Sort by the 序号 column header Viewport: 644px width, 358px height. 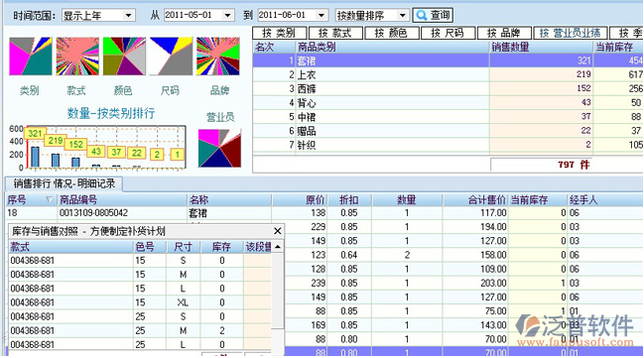pyautogui.click(x=31, y=200)
